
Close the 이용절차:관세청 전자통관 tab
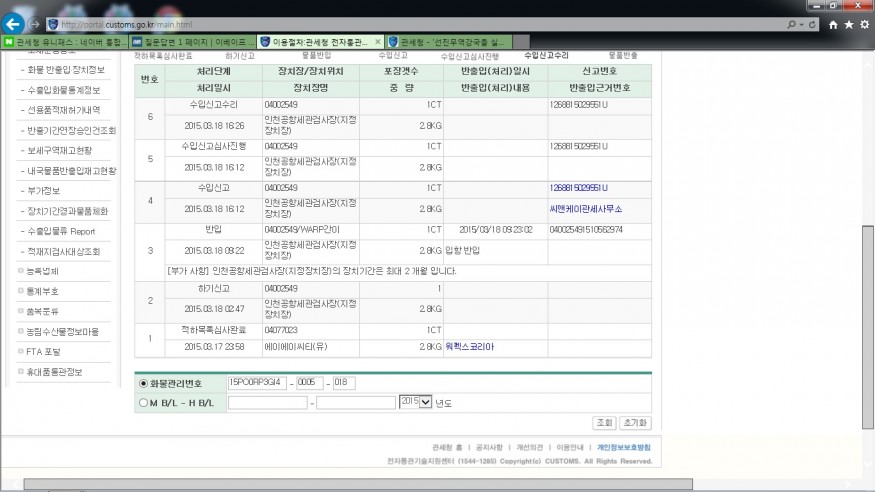coord(378,42)
